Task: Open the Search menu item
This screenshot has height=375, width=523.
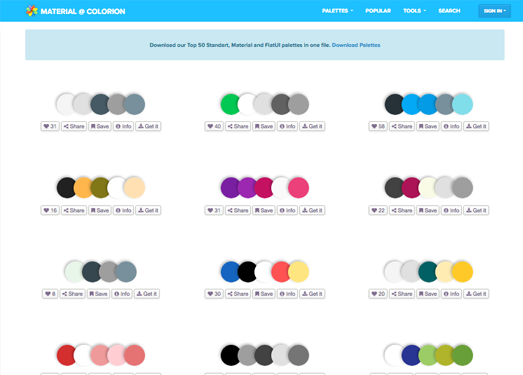Action: tap(449, 11)
